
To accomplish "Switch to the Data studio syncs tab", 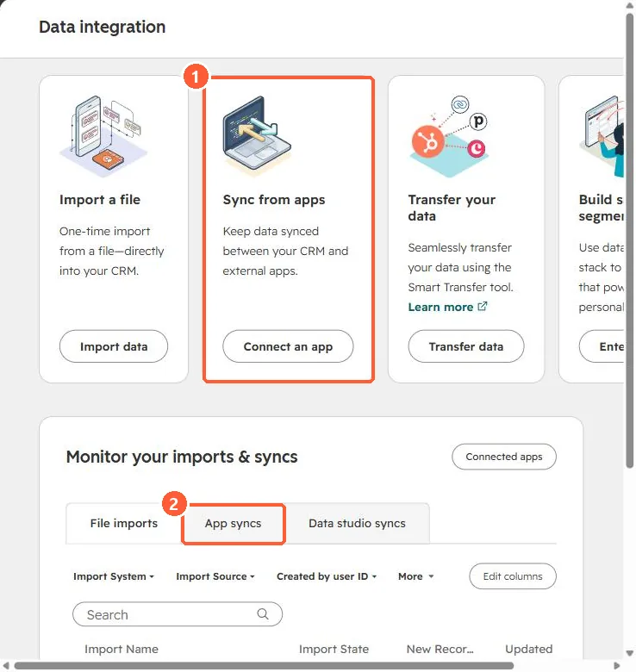I will [x=357, y=523].
